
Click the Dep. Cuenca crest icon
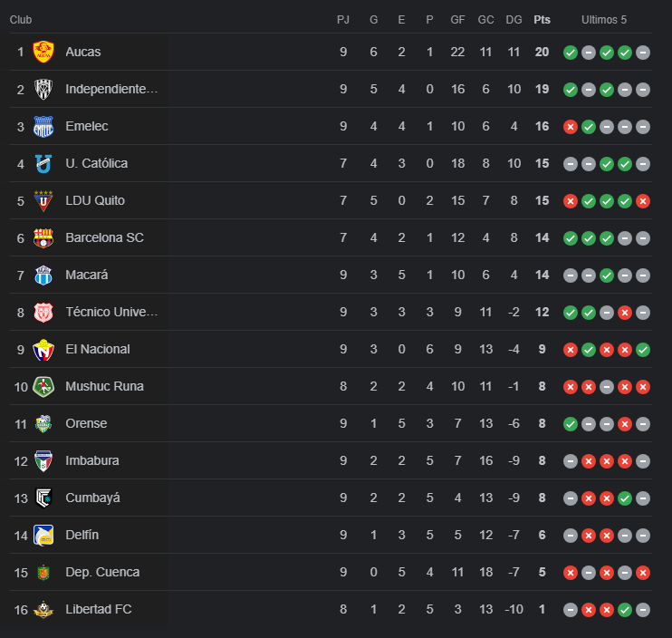(43, 572)
